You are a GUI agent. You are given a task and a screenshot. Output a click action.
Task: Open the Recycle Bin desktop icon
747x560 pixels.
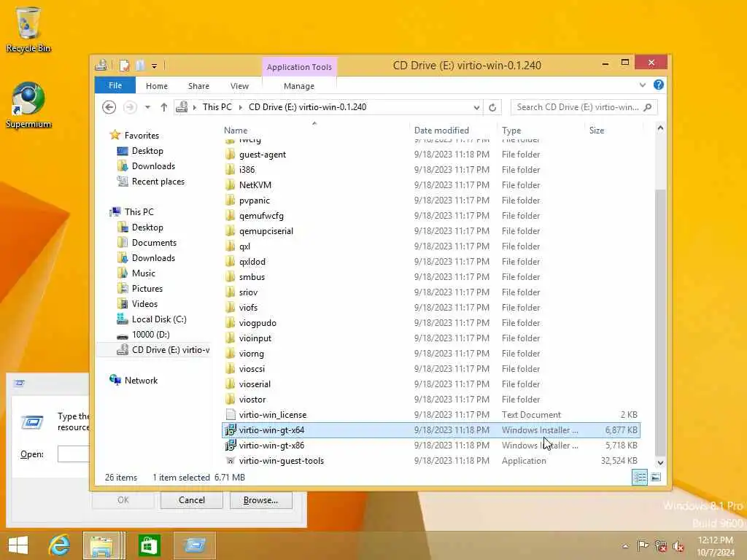pos(28,29)
